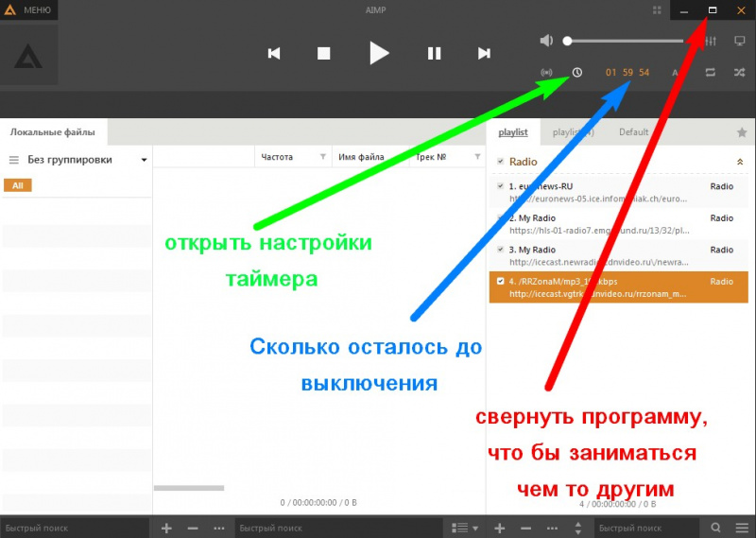Toggle the repeat playback icon

coord(710,73)
